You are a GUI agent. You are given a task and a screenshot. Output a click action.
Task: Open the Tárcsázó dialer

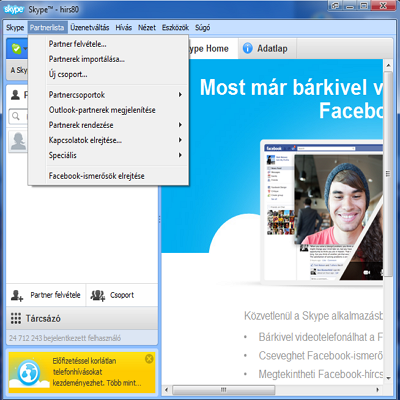coord(82,318)
